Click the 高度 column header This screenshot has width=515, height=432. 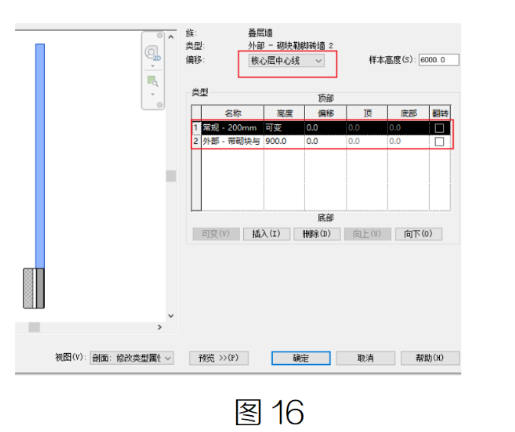click(x=284, y=113)
